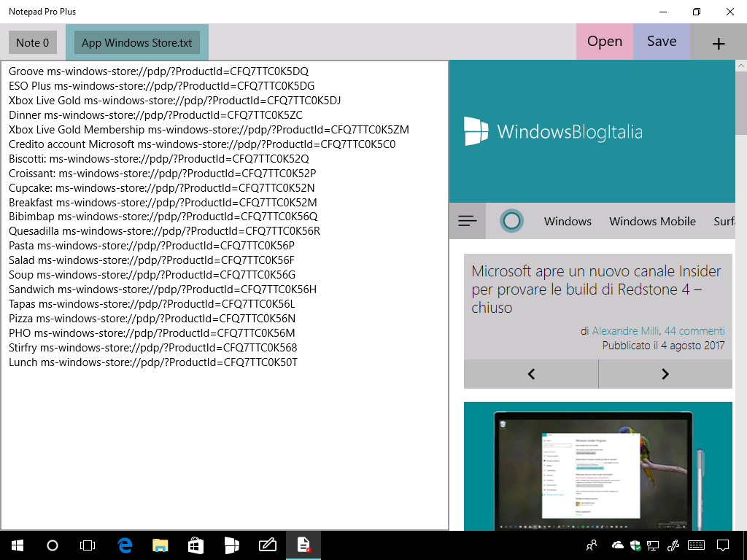Click the Soup line in editor
The width and height of the screenshot is (747, 560).
click(x=152, y=275)
